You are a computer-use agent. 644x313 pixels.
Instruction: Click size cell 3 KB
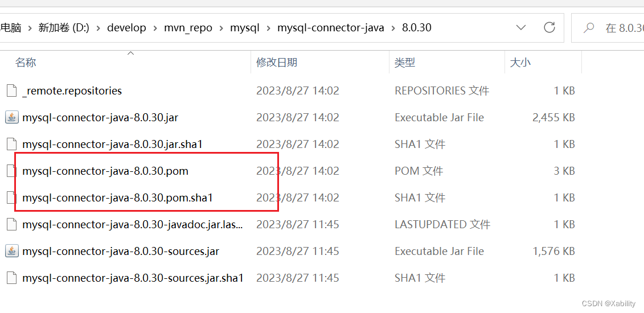564,171
